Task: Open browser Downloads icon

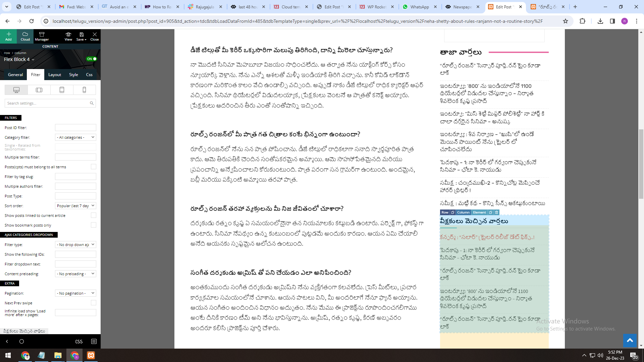Action: pos(600,21)
